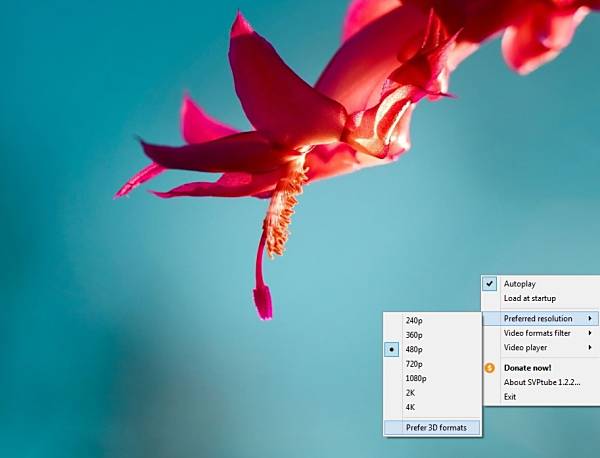Enable Load at startup
Screen dimensions: 600x458
point(529,298)
